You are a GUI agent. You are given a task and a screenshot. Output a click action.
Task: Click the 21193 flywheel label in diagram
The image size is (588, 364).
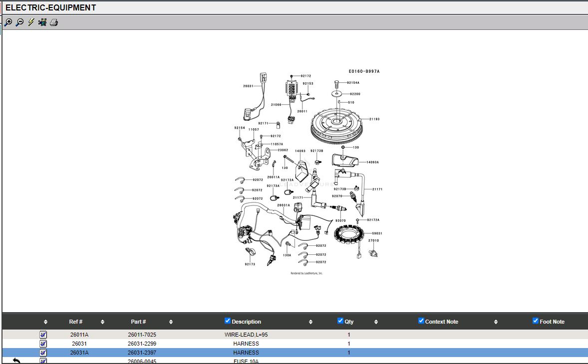click(x=374, y=119)
